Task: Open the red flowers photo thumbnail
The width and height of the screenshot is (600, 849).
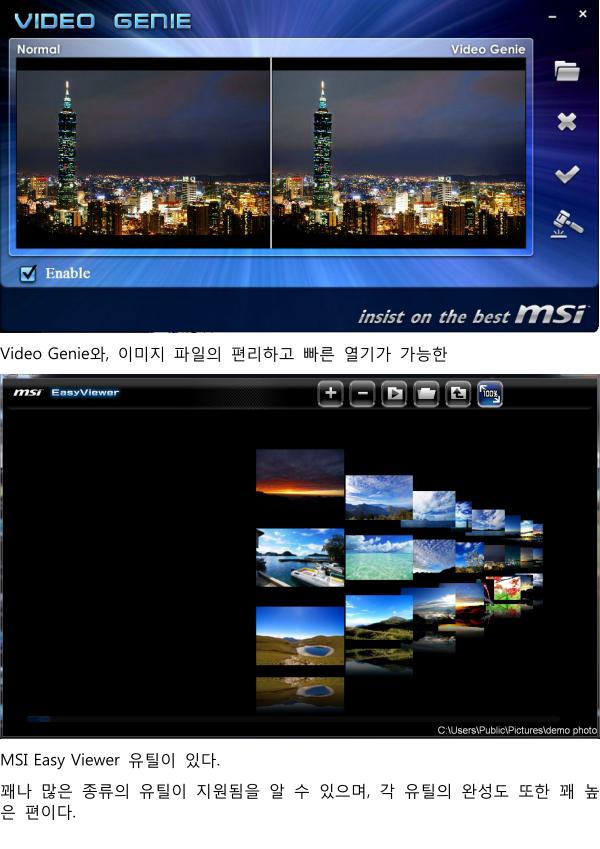Action: pos(507,589)
